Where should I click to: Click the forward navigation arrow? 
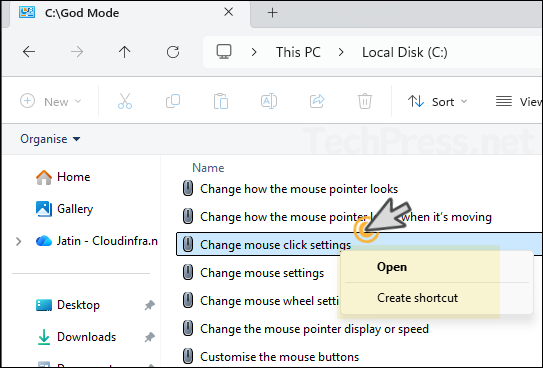[x=77, y=52]
